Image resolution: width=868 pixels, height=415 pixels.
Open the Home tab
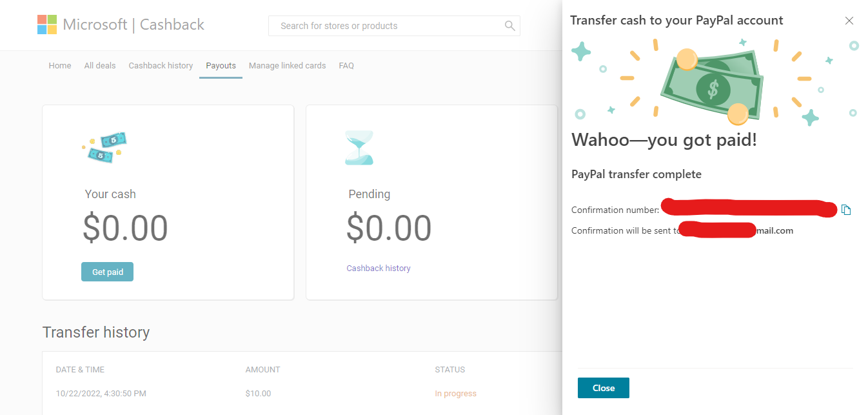[60, 66]
